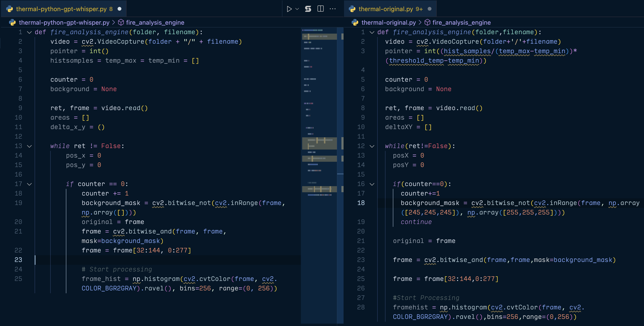Click problems count 8 on left tab
This screenshot has width=644, height=326.
click(111, 9)
